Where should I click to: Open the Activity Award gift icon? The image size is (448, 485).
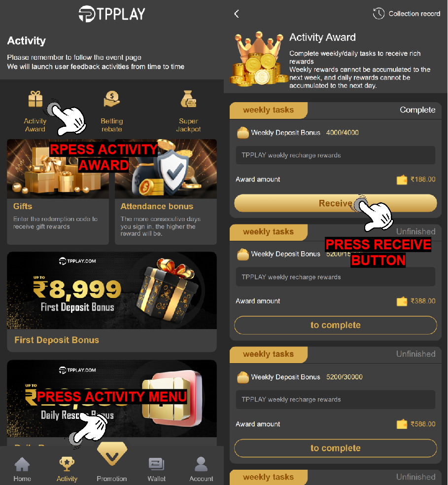point(35,99)
